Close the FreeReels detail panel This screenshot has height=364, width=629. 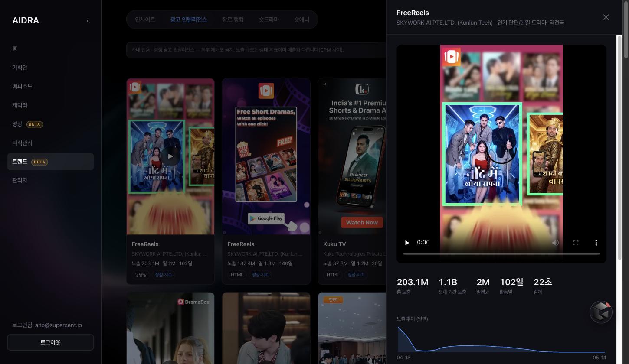point(606,17)
